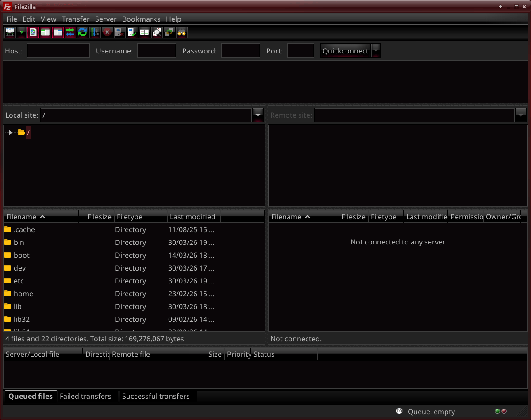Click the refresh file lists icon

(x=83, y=32)
